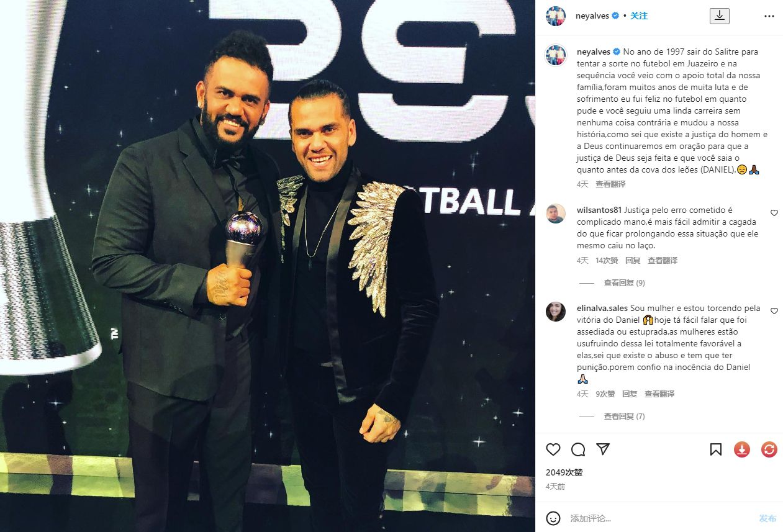Expand 7 replies under elinalva.sales comment
This screenshot has height=532, width=783.
pos(624,417)
